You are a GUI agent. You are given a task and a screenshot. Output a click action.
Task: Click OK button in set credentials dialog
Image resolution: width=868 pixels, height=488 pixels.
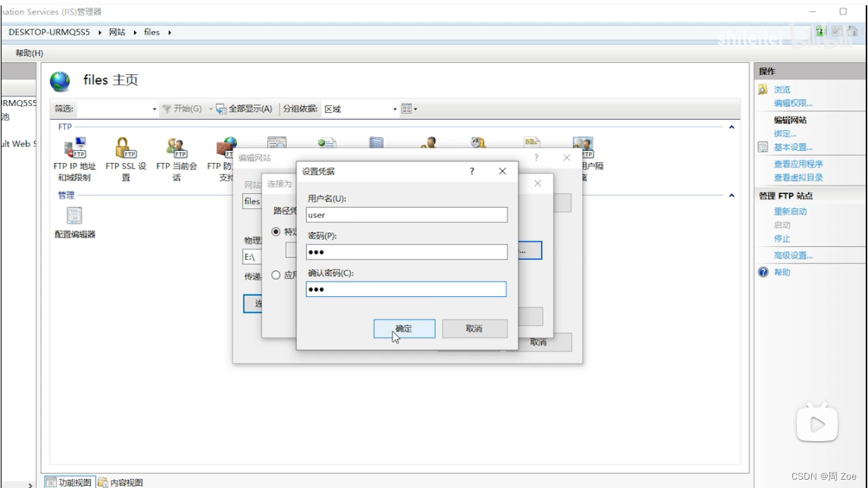coord(404,329)
